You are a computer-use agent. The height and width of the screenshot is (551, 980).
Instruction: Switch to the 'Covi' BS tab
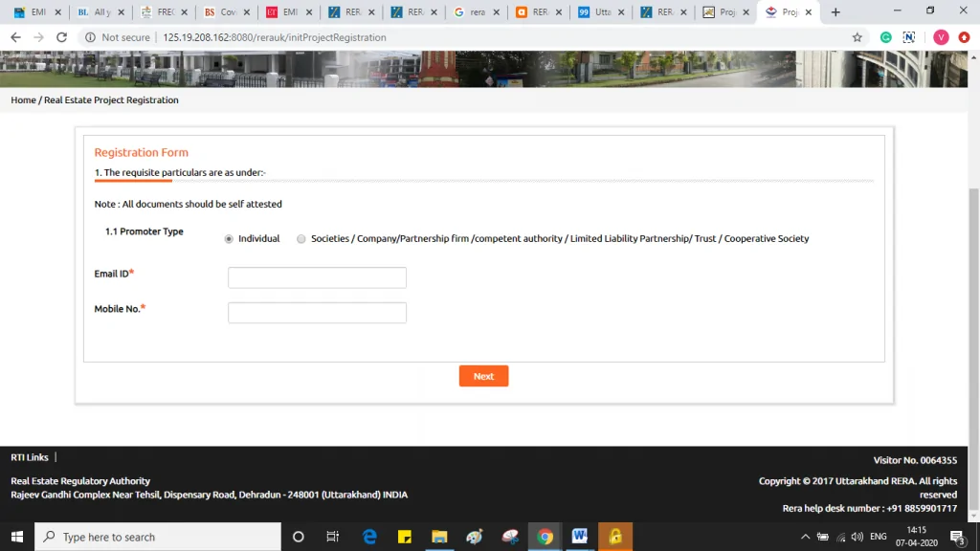point(221,12)
